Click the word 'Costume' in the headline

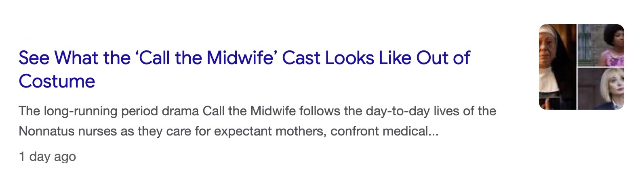tap(57, 81)
